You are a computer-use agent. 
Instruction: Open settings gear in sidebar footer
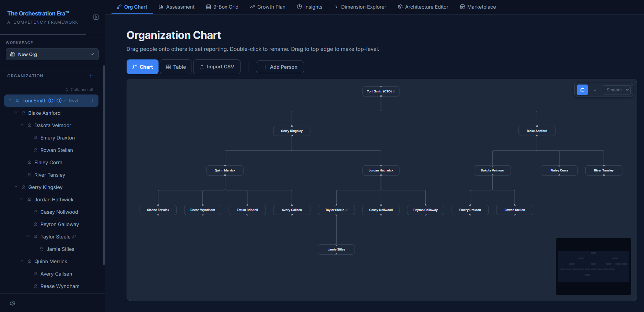13,303
